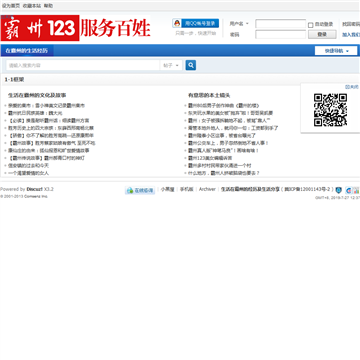Click the 登录 login button
This screenshot has width=360, height=360.
(322, 34)
